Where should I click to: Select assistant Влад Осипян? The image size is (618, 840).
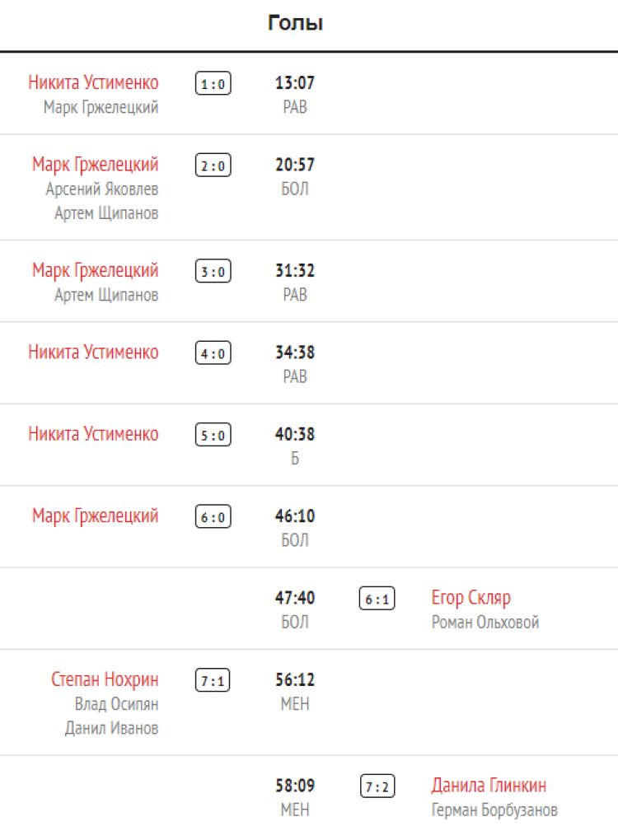116,704
